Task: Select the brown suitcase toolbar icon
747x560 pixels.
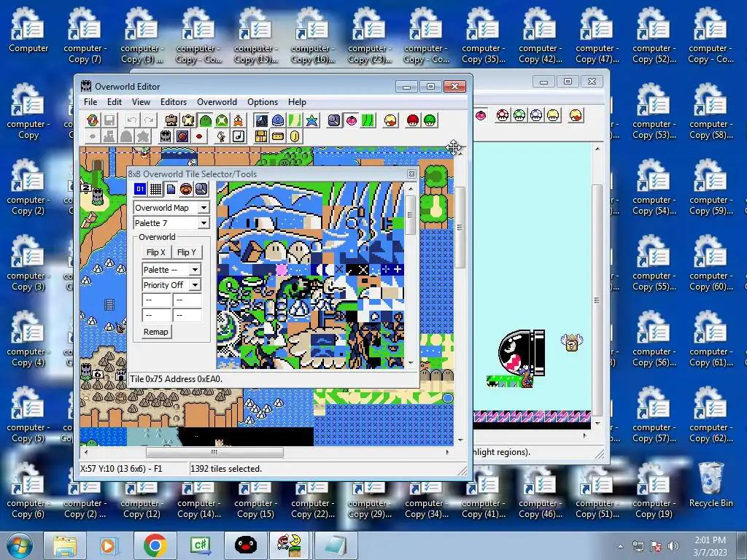Action: pos(171,120)
